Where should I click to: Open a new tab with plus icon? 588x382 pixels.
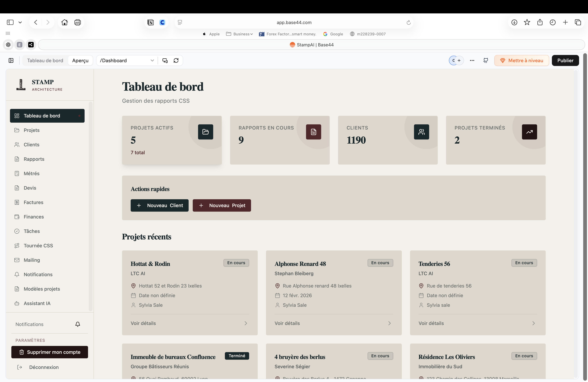click(x=565, y=23)
